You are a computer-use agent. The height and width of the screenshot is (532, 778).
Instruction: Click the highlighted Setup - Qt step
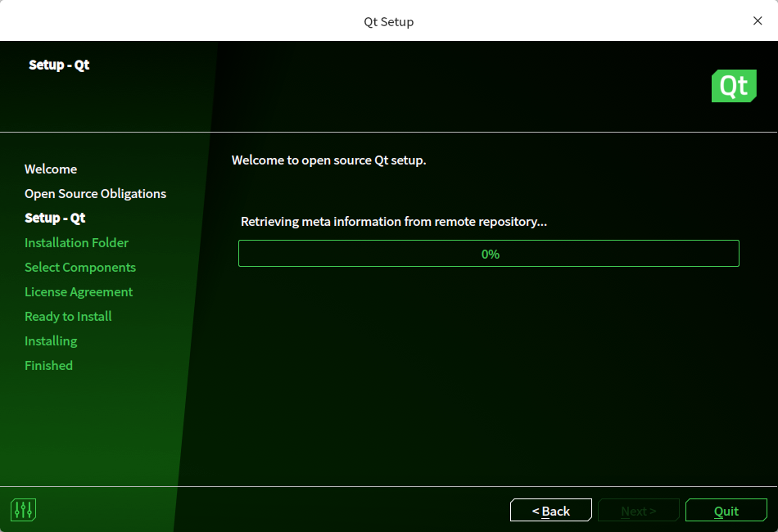55,218
